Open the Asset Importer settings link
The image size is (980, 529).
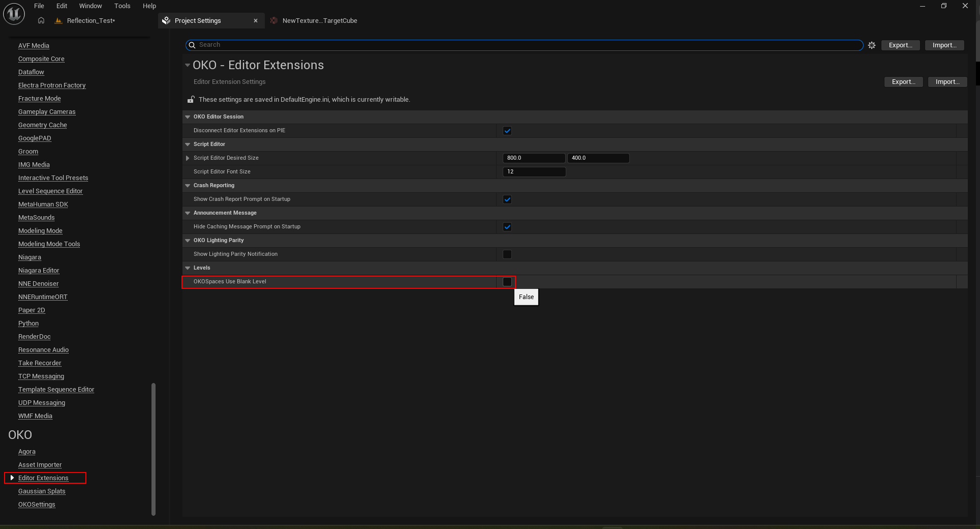40,465
